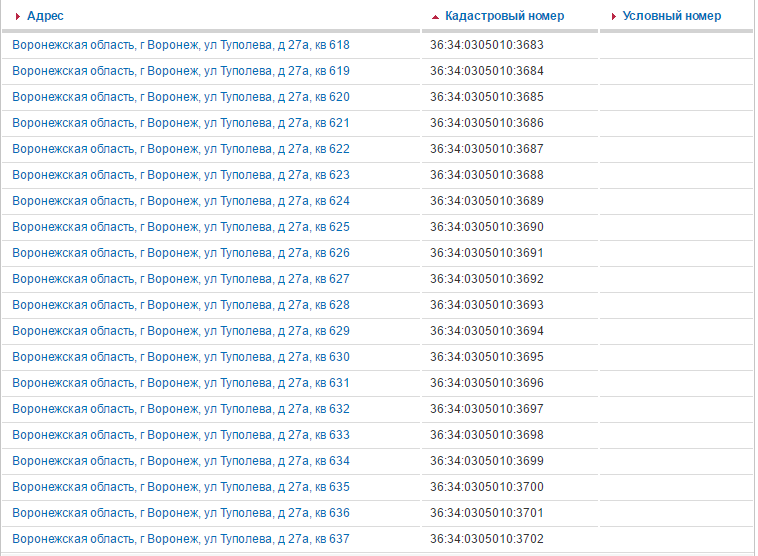Open the address link for кв 618
758x556 pixels.
181,45
